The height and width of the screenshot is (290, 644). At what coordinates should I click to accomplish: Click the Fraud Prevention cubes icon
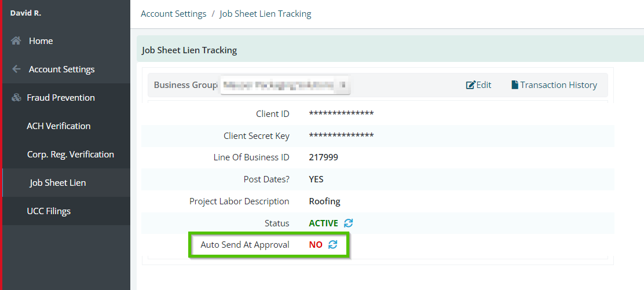[x=16, y=98]
